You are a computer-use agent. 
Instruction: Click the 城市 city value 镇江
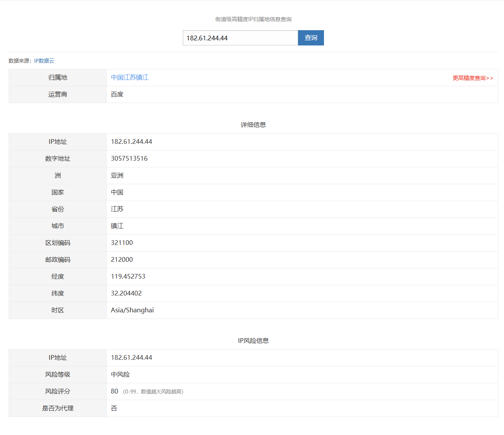[x=117, y=226]
